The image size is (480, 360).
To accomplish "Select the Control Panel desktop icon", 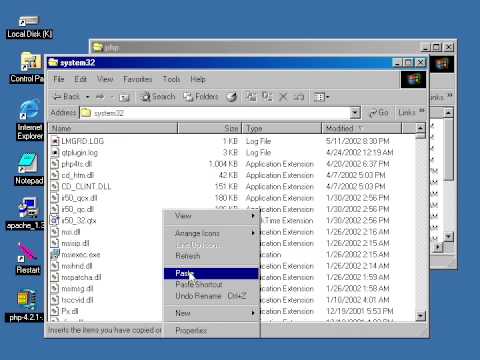I will 29,68.
